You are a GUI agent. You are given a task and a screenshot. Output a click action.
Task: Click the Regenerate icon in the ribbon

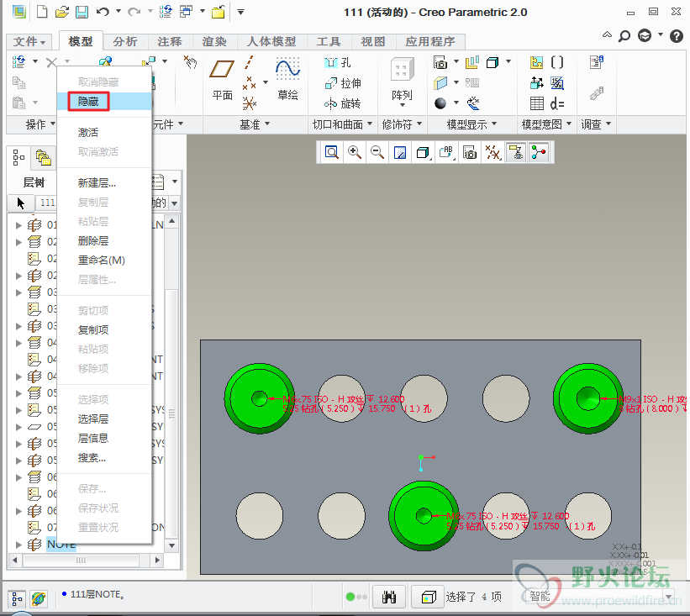pyautogui.click(x=19, y=62)
